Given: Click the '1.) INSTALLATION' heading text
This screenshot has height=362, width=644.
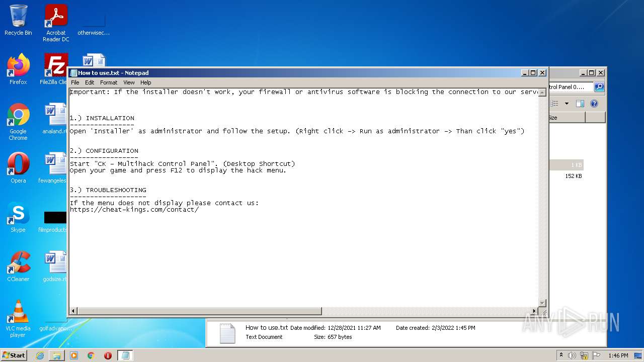Looking at the screenshot, I should click(102, 118).
